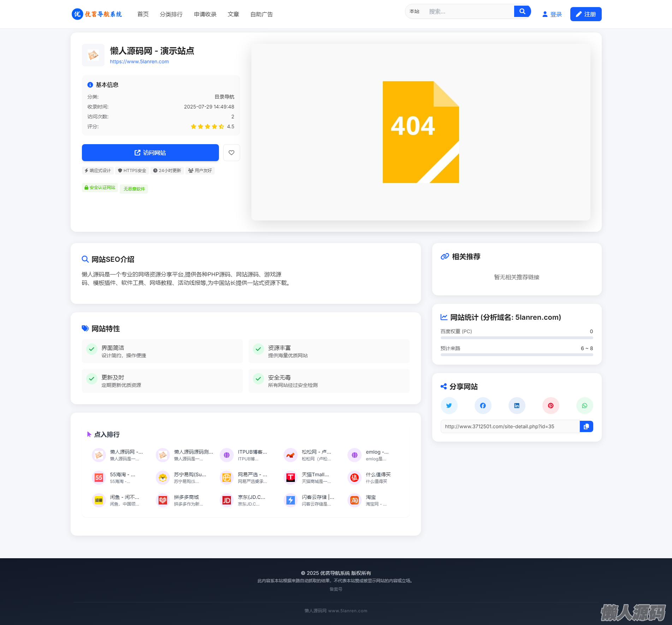Open the 什么值得买 ranking icon
Viewport: 672px width, 625px height.
point(355,478)
